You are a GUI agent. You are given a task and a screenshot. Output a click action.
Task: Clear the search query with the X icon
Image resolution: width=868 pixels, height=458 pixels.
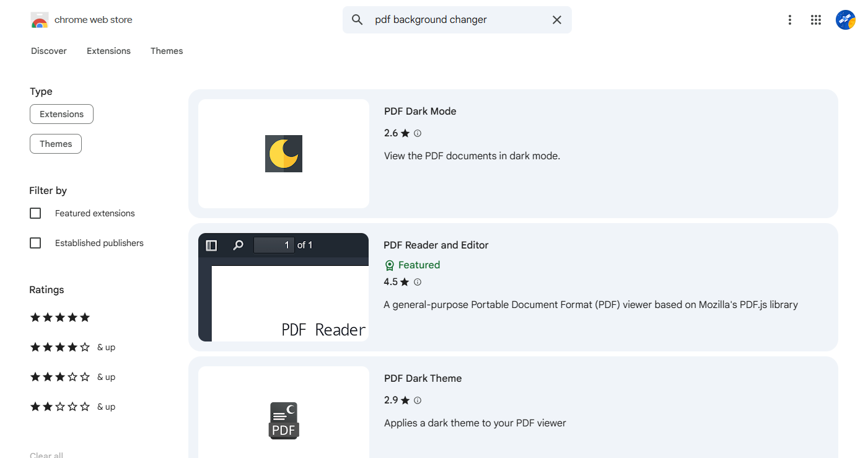point(556,19)
